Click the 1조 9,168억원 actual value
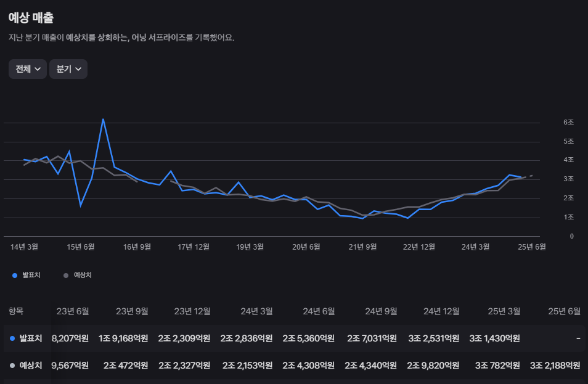588x384 pixels. (123, 338)
